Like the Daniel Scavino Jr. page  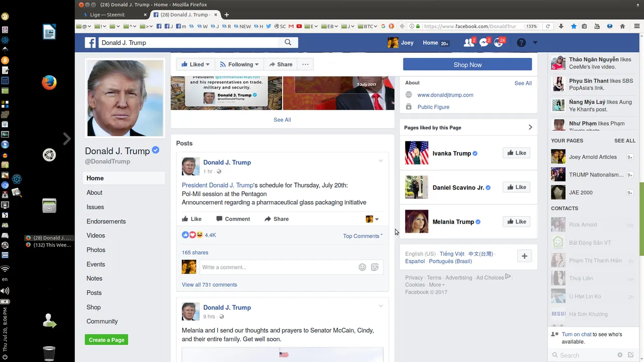[x=516, y=187]
